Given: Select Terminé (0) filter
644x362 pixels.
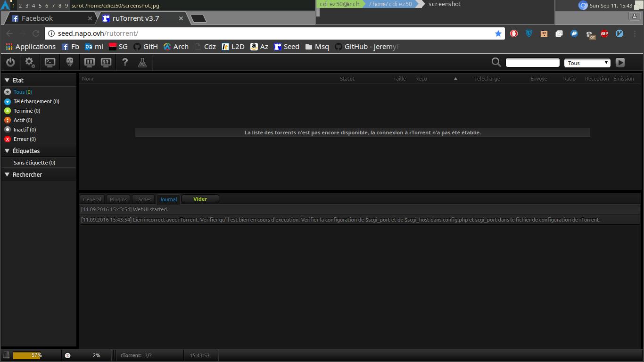Looking at the screenshot, I should pyautogui.click(x=27, y=111).
